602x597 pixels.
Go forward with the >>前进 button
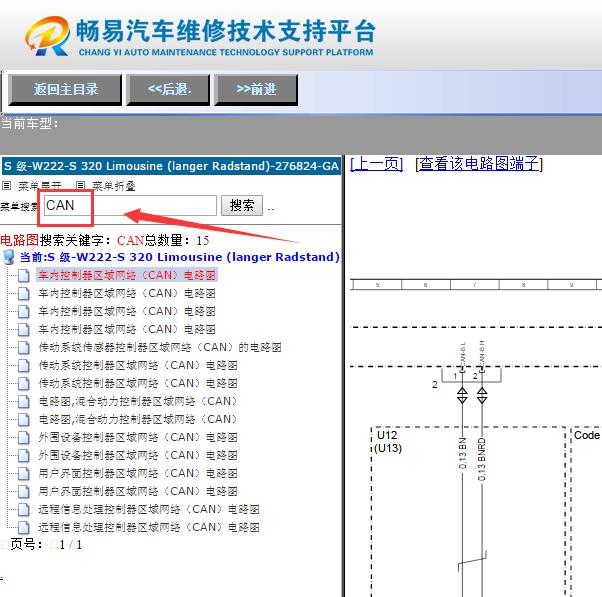[256, 90]
